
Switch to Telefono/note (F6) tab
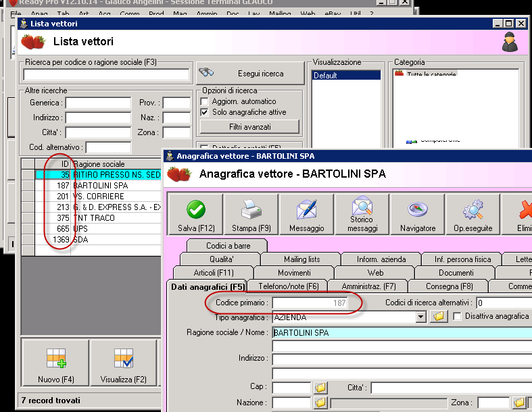(289, 286)
